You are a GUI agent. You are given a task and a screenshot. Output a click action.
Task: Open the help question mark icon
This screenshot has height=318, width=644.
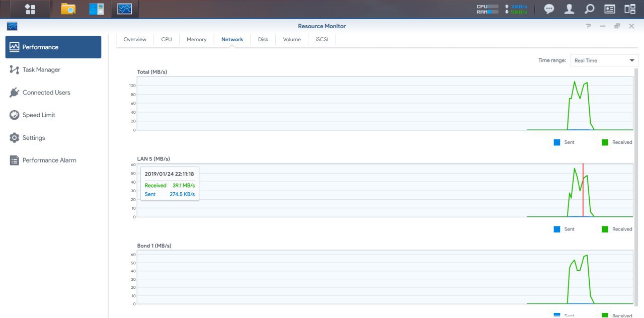589,26
